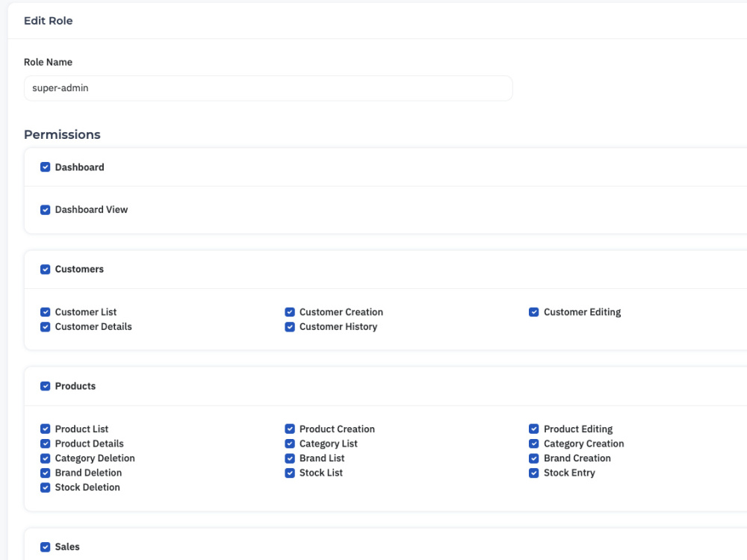The height and width of the screenshot is (560, 747).
Task: Toggle Brand Deletion permission
Action: 46,473
